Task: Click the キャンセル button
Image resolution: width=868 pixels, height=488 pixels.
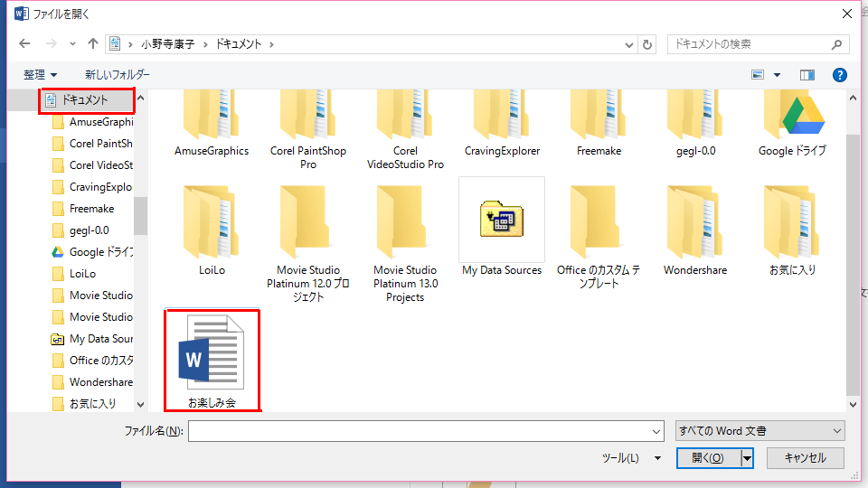Action: [x=805, y=458]
